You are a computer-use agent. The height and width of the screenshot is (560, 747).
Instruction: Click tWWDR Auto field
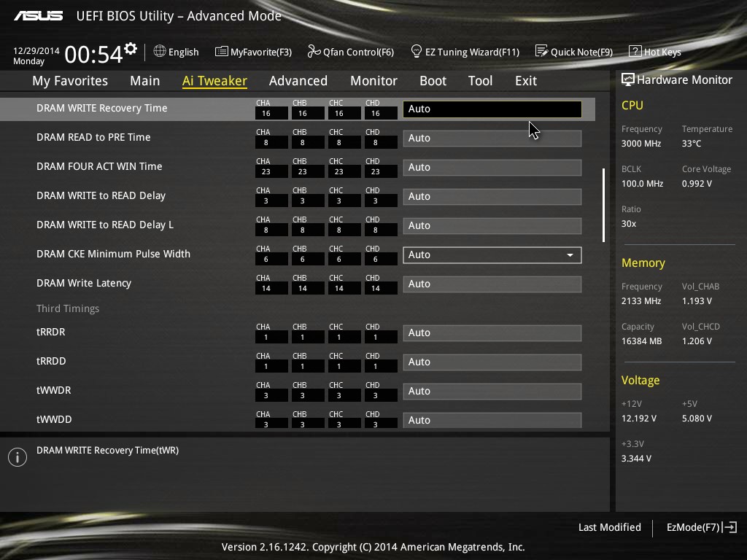pos(492,391)
